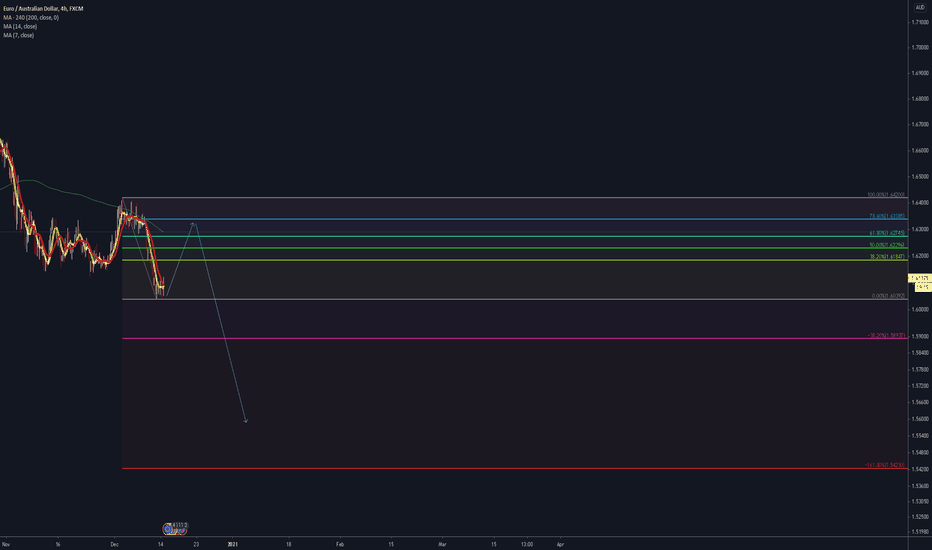932x550 pixels.
Task: Click the Mar label on the time axis
Action: [x=442, y=544]
